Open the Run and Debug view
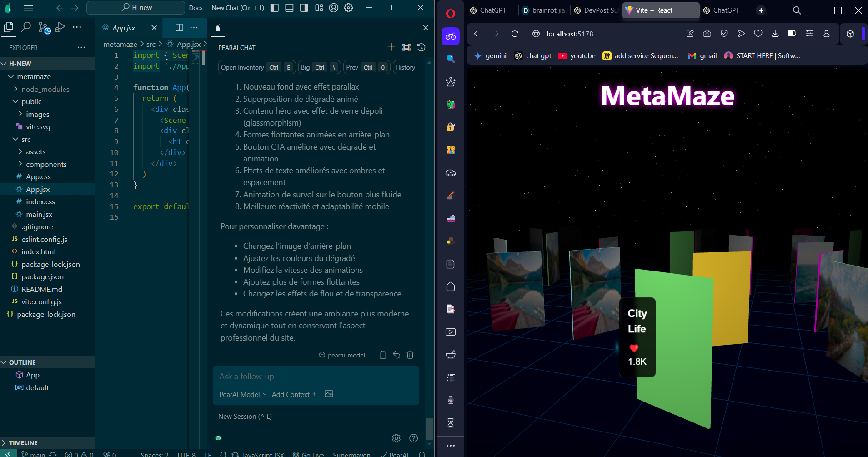The height and width of the screenshot is (457, 868). (x=60, y=27)
